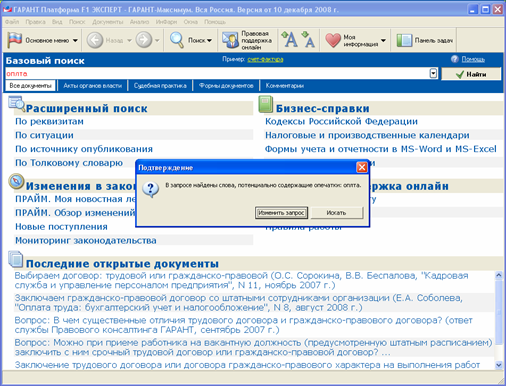Open Правовая поддержка онлайн icon

click(230, 40)
